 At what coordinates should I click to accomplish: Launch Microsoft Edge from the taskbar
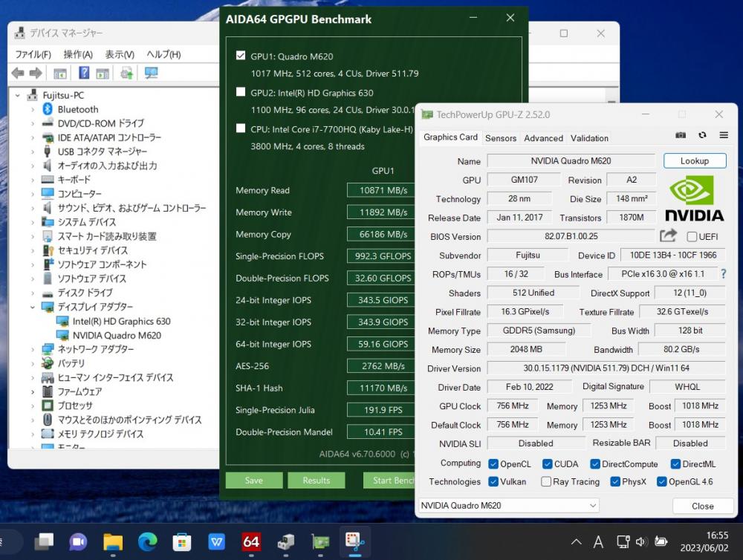[147, 541]
